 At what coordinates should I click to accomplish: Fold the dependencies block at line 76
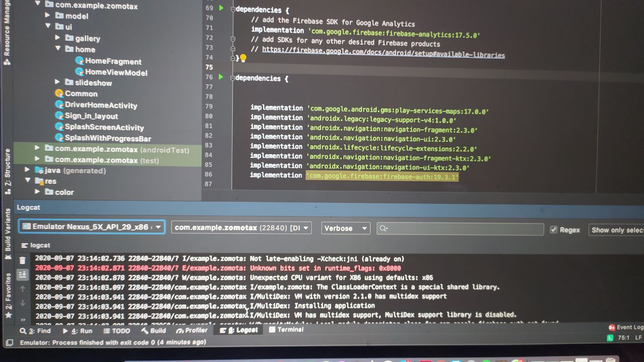tap(232, 78)
